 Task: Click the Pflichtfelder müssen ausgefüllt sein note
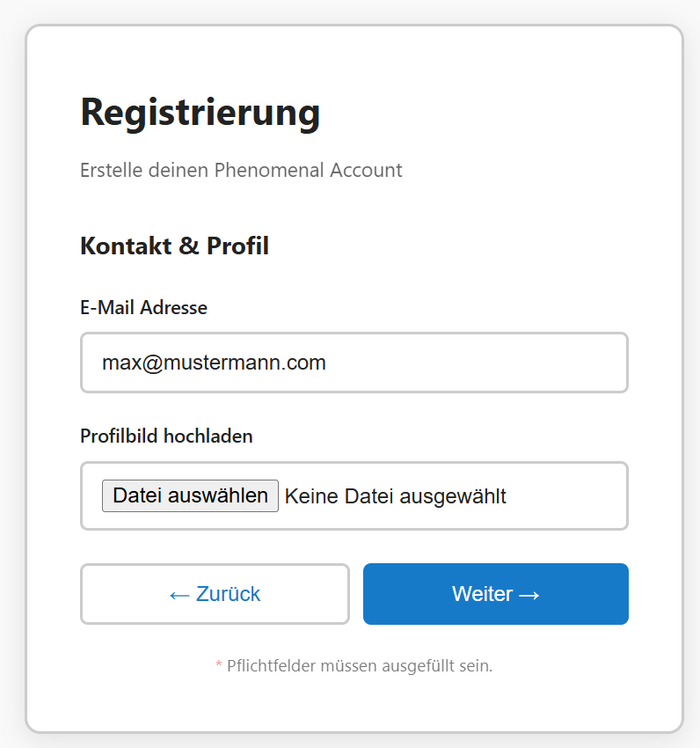pos(359,666)
